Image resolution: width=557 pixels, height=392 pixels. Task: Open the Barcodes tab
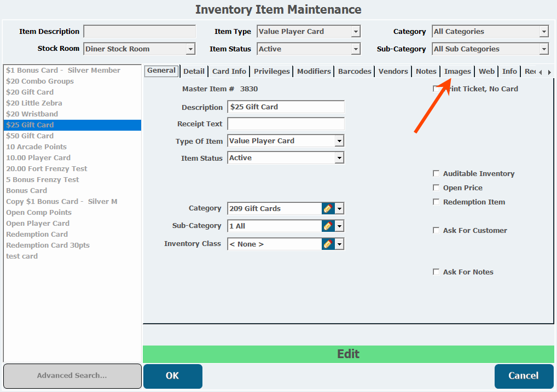355,72
